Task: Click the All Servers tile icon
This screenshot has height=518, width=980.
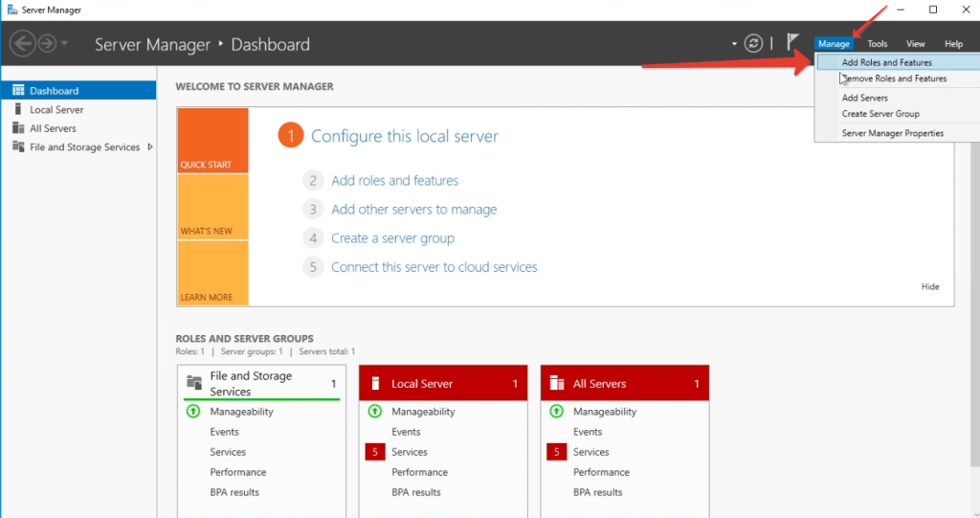Action: pyautogui.click(x=557, y=383)
